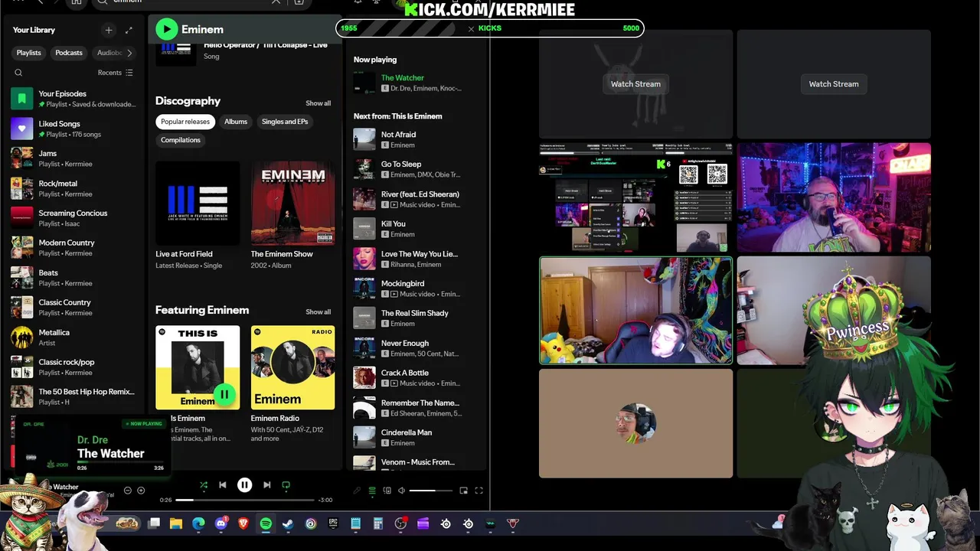Open the Connect to a device icon
The width and height of the screenshot is (980, 551).
coord(387,491)
